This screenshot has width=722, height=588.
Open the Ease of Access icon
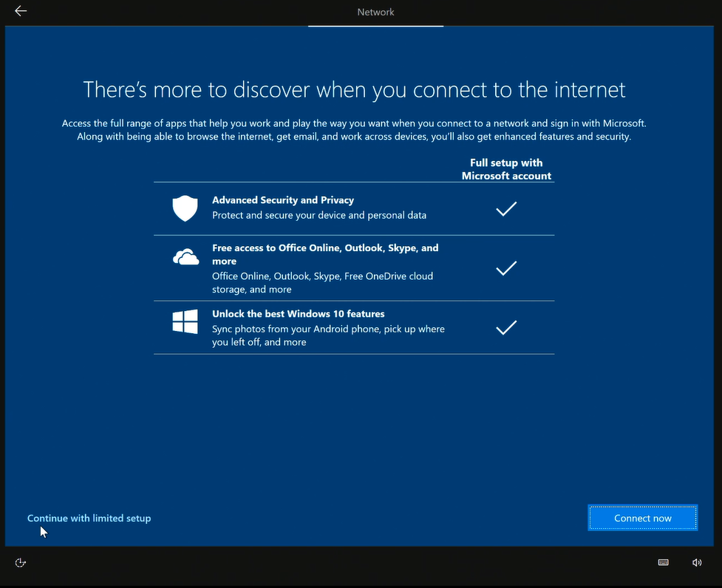tap(21, 563)
